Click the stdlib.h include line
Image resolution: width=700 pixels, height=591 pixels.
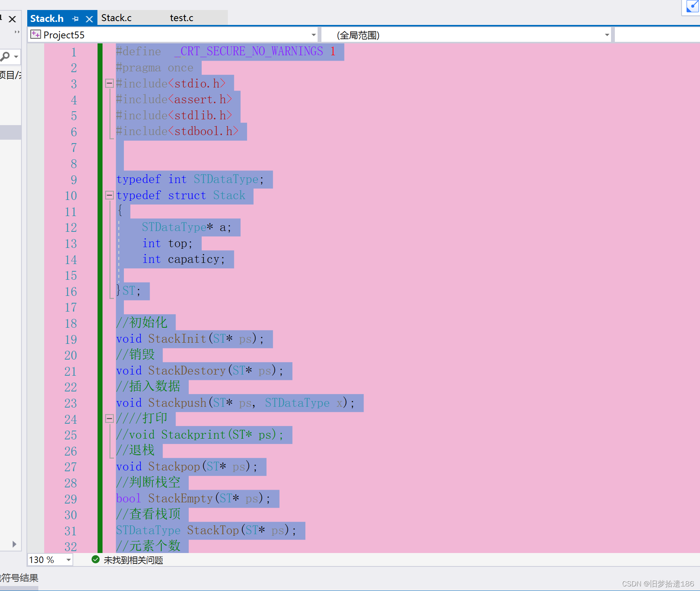coord(174,115)
